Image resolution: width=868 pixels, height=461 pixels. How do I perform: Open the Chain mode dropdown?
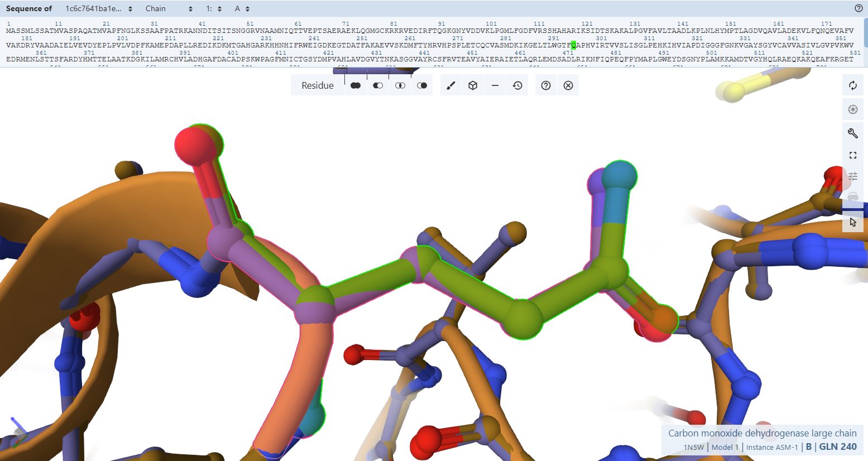point(169,9)
